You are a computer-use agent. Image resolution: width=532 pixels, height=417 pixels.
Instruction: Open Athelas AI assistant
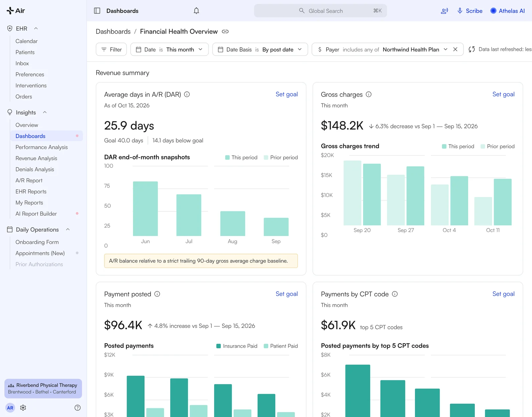(507, 11)
